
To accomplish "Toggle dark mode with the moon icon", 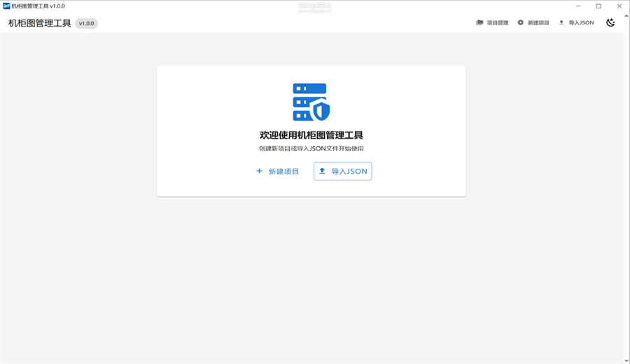I will point(610,23).
